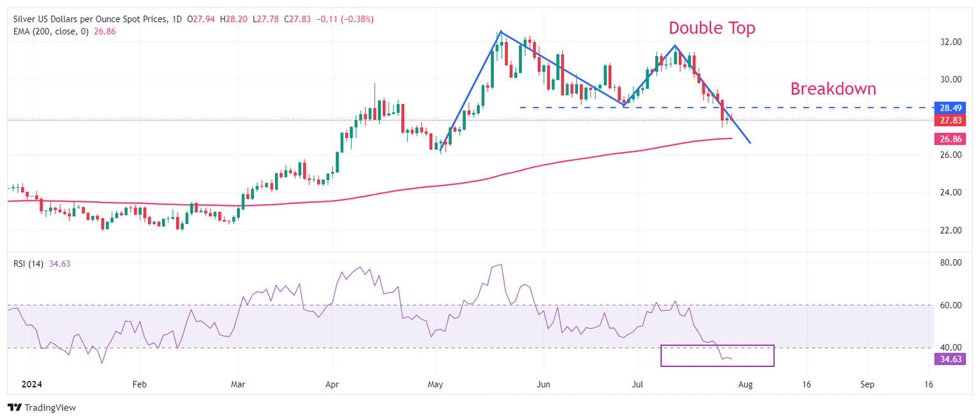Click the Mar label on time axis

pos(238,384)
